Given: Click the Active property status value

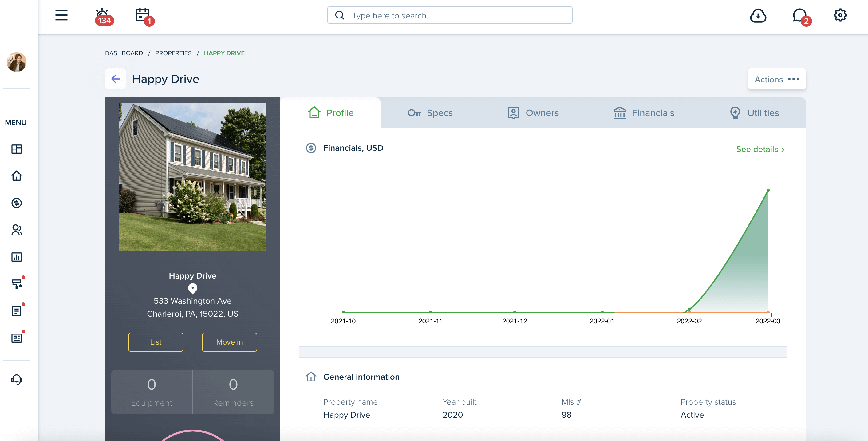Looking at the screenshot, I should coord(692,415).
